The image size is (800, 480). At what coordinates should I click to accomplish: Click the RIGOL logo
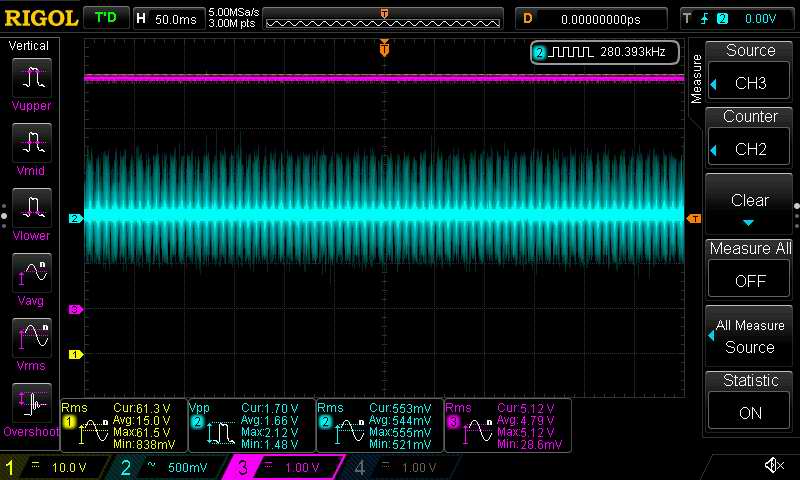pos(41,18)
